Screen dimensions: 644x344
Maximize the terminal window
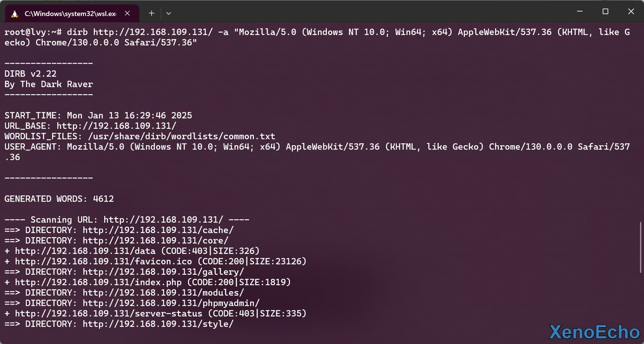(605, 12)
